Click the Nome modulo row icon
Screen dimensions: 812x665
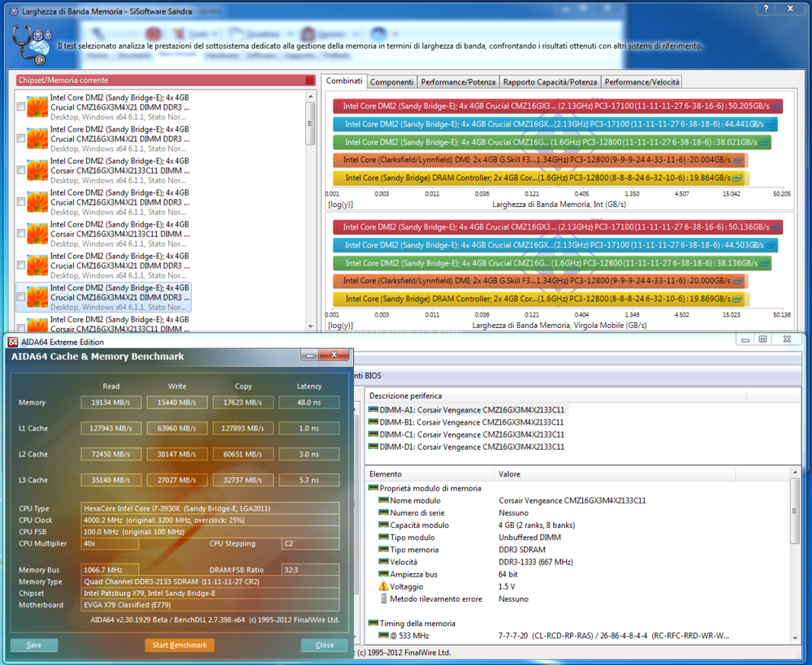(383, 500)
